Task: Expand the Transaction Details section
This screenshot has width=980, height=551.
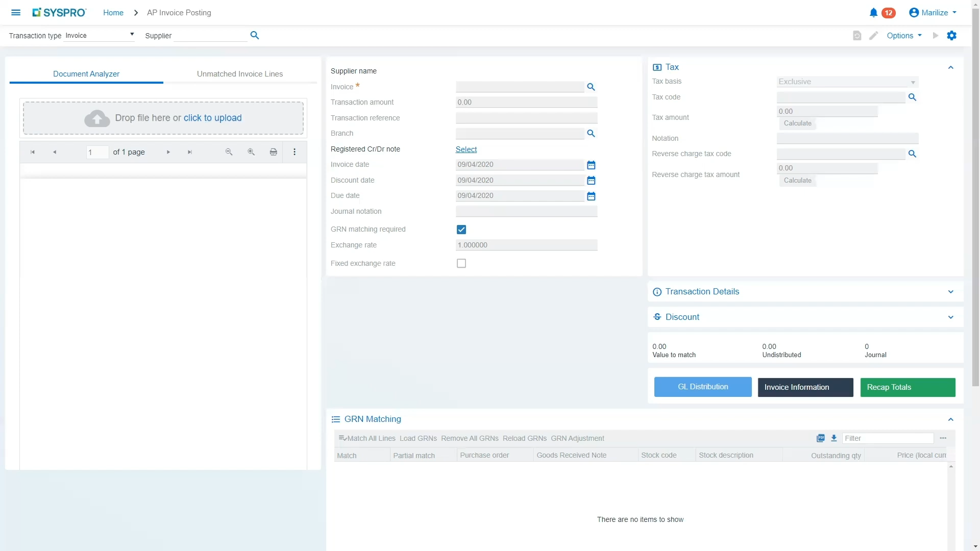Action: [x=950, y=291]
